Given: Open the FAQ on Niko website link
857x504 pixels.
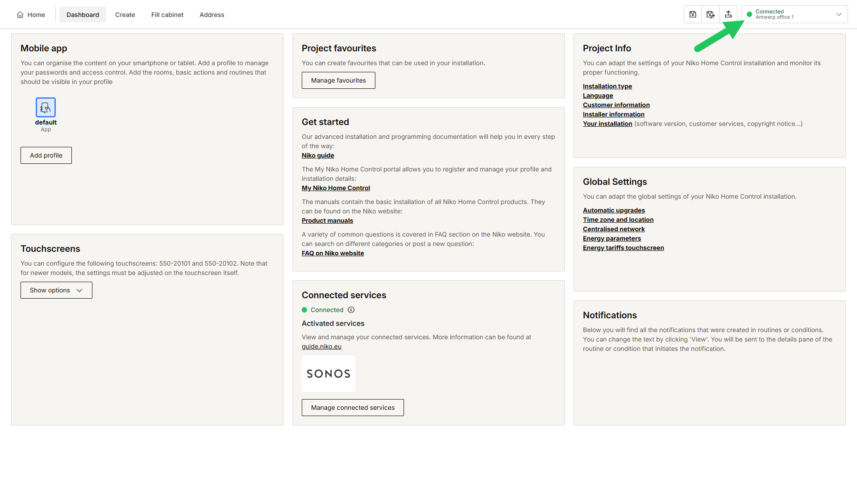Looking at the screenshot, I should [333, 253].
